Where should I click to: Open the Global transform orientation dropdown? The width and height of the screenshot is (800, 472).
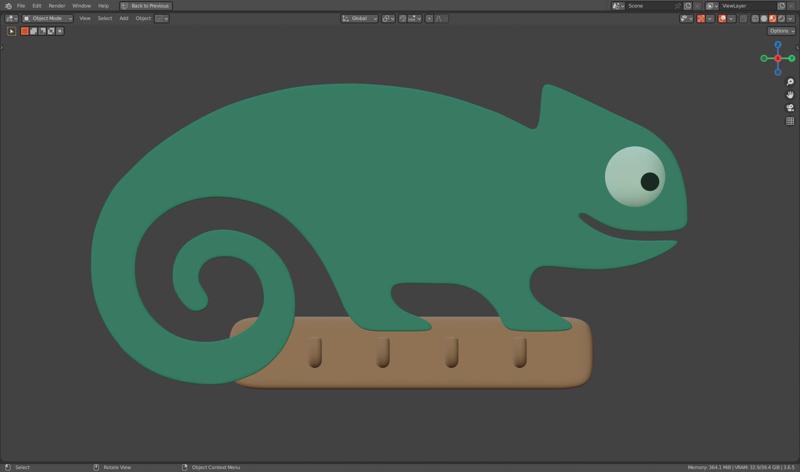[360, 18]
